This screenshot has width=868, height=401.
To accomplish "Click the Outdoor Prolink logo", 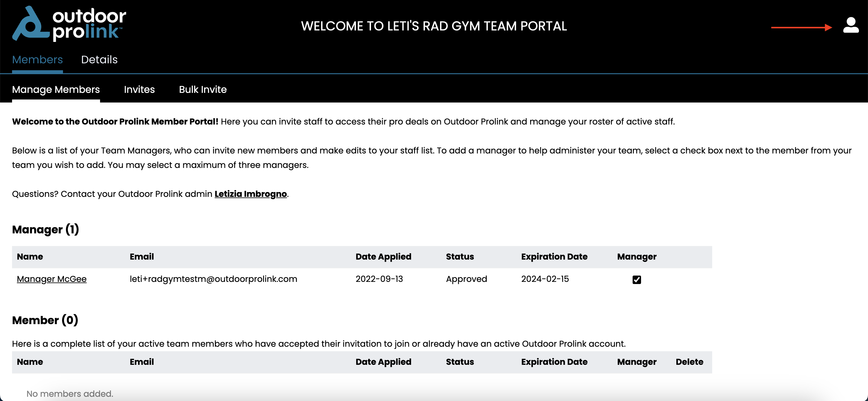I will point(69,24).
